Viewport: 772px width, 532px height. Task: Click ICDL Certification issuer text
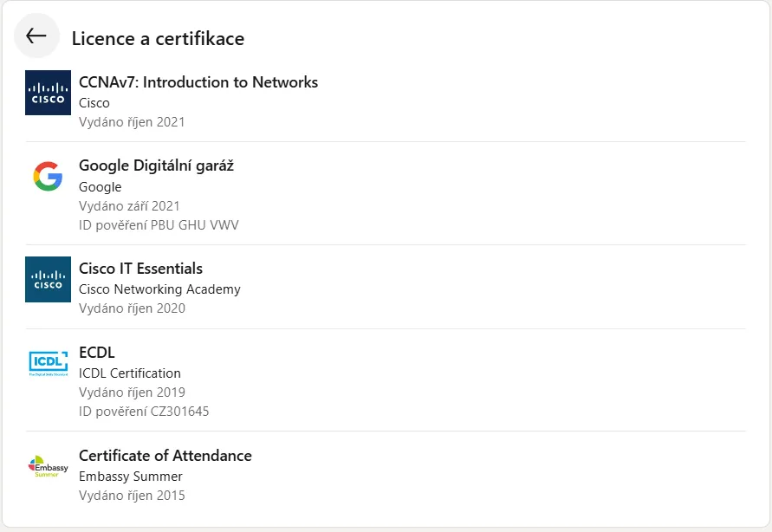pyautogui.click(x=130, y=373)
